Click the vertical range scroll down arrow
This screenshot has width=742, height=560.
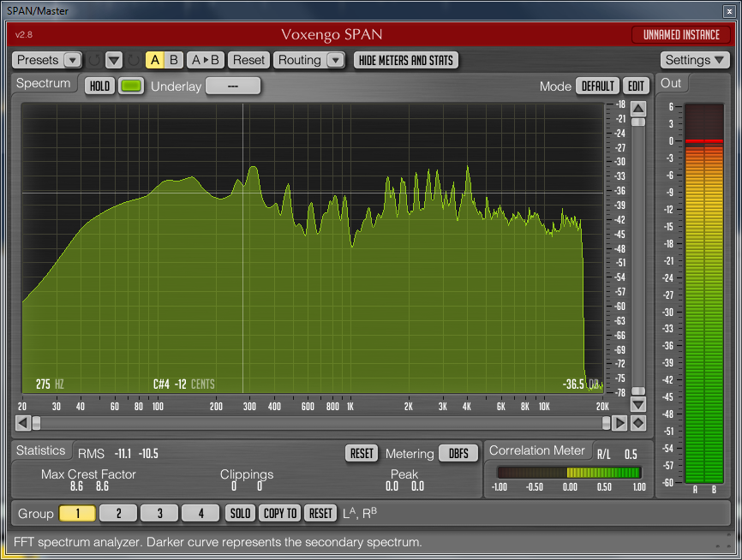coord(638,405)
